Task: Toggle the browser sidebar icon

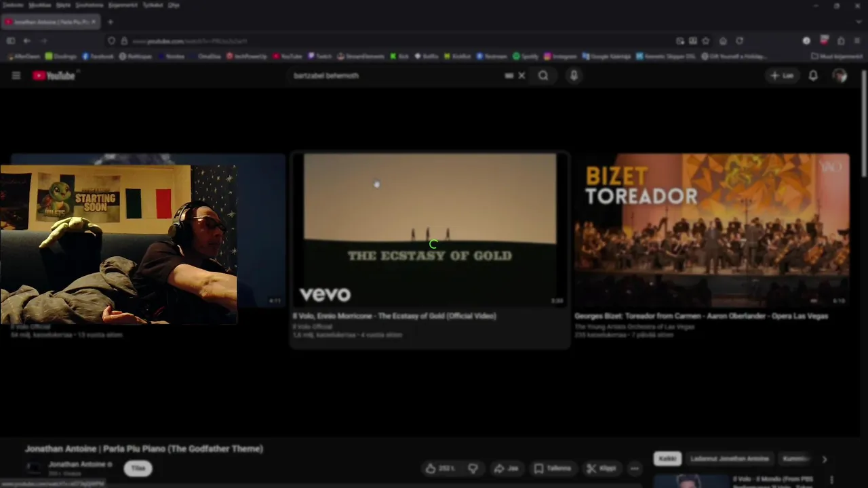Action: click(11, 41)
